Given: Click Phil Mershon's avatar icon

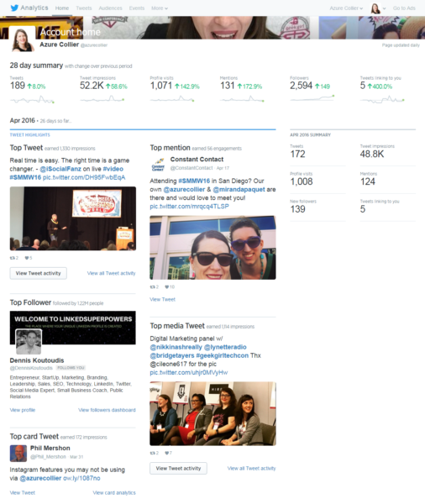Looking at the screenshot, I should (x=18, y=454).
